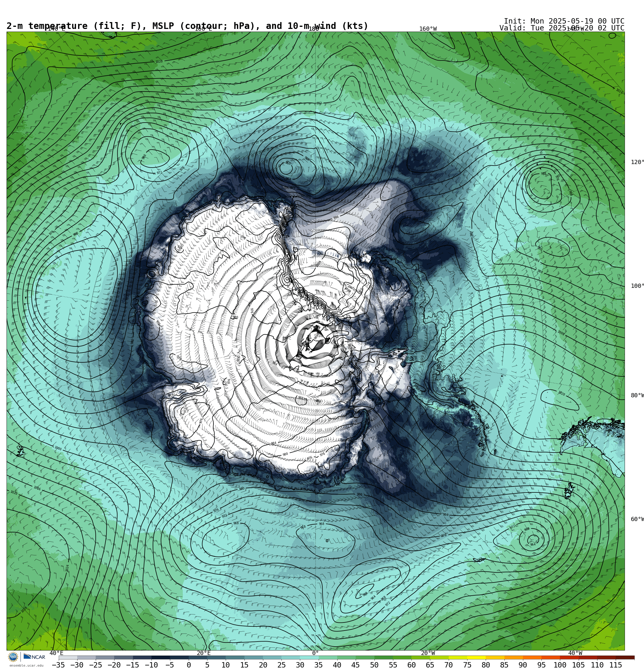The width and height of the screenshot is (644, 669).
Task: Click the 100° longitude label on right edge
Action: point(637,286)
